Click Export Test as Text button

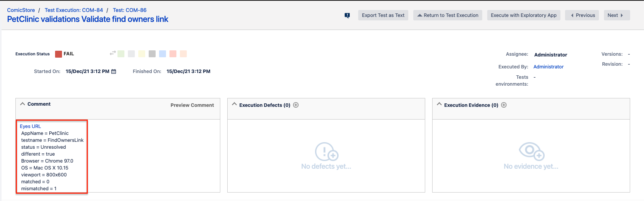(x=383, y=15)
